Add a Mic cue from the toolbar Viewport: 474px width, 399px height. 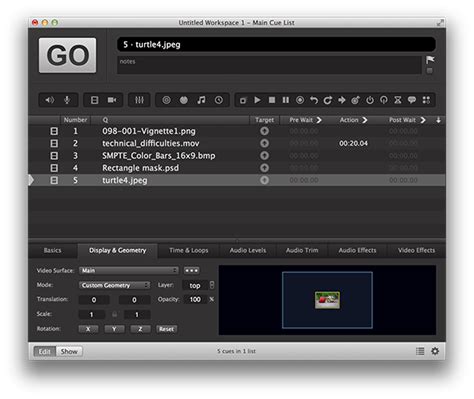tap(67, 100)
